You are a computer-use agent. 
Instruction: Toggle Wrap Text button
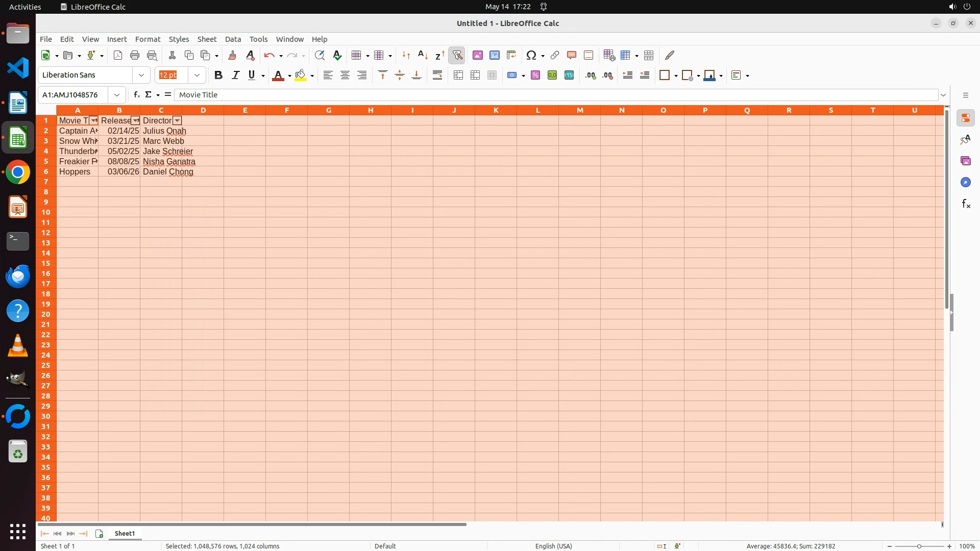(x=437, y=75)
